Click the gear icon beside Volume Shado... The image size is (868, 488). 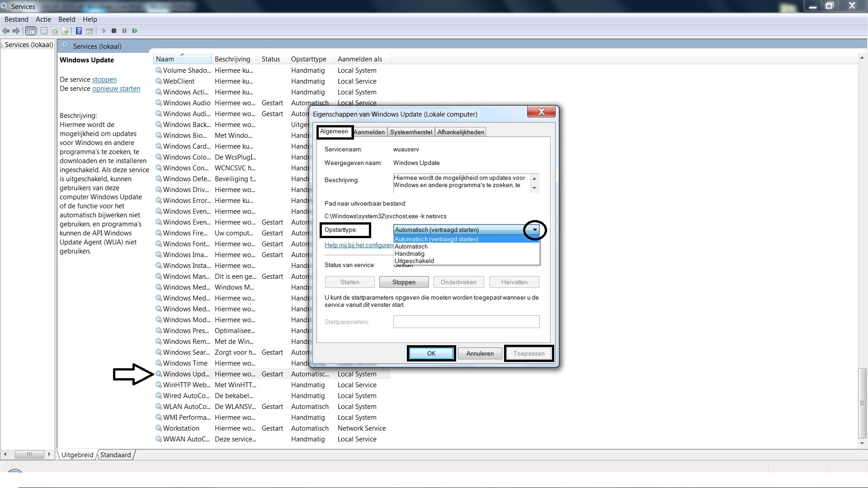pos(159,70)
